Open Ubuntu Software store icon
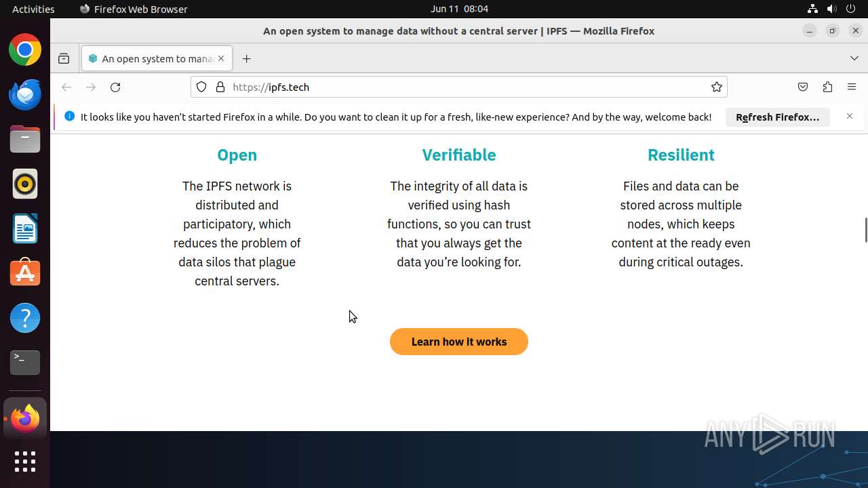The height and width of the screenshot is (488, 868). tap(25, 273)
